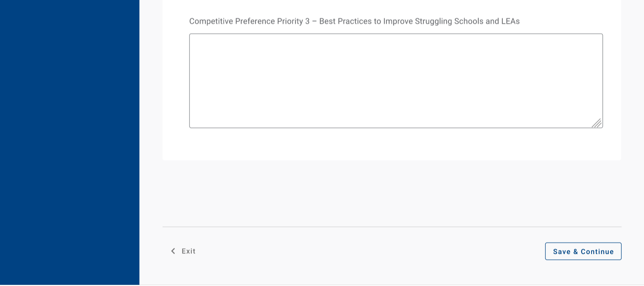Click the center of the empty text area
The height and width of the screenshot is (286, 644).
click(396, 81)
